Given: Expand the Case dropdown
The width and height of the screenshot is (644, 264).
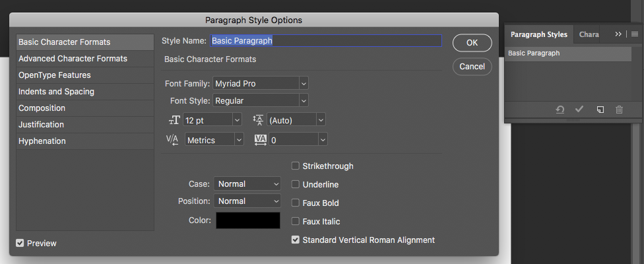Looking at the screenshot, I should (x=247, y=184).
